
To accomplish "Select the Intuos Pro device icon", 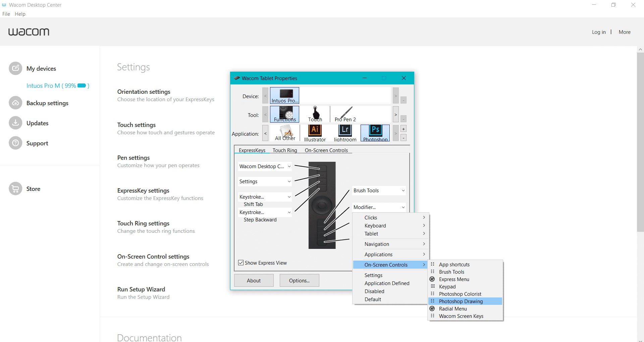I will coord(284,96).
